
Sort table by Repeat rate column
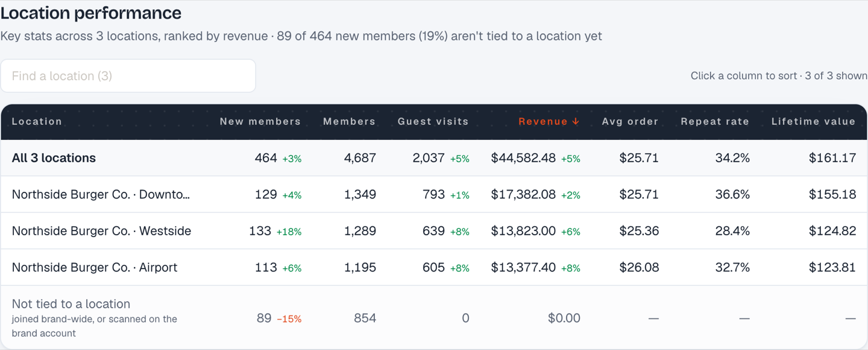pyautogui.click(x=715, y=121)
